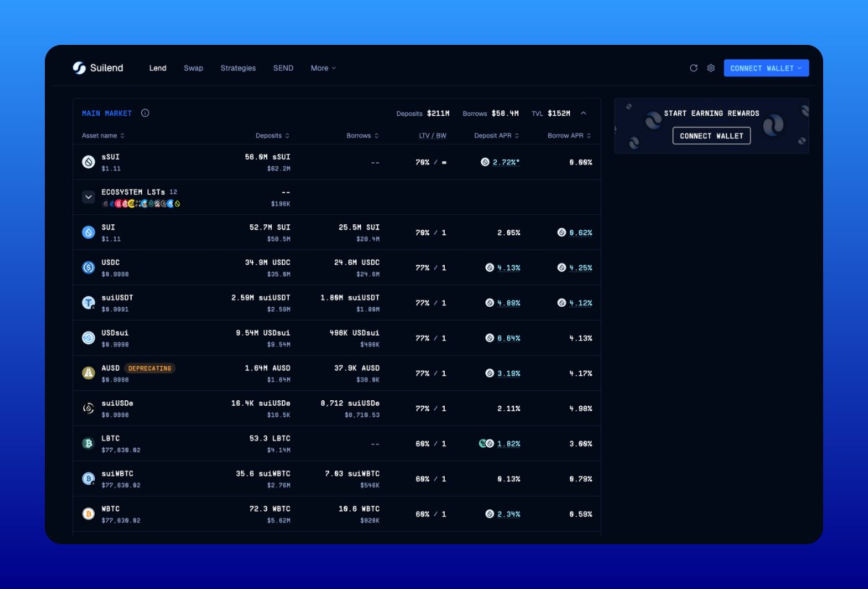Sort by Deposit APR column
Viewport: 868px width, 589px height.
click(x=497, y=135)
